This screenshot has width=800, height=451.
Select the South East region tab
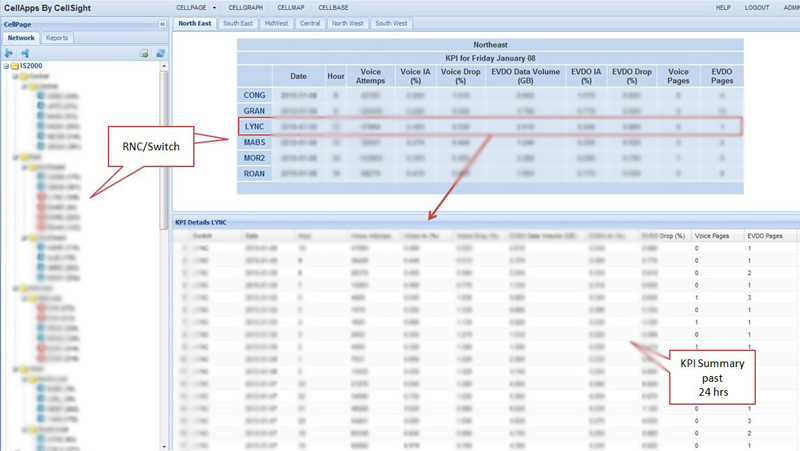coord(238,23)
